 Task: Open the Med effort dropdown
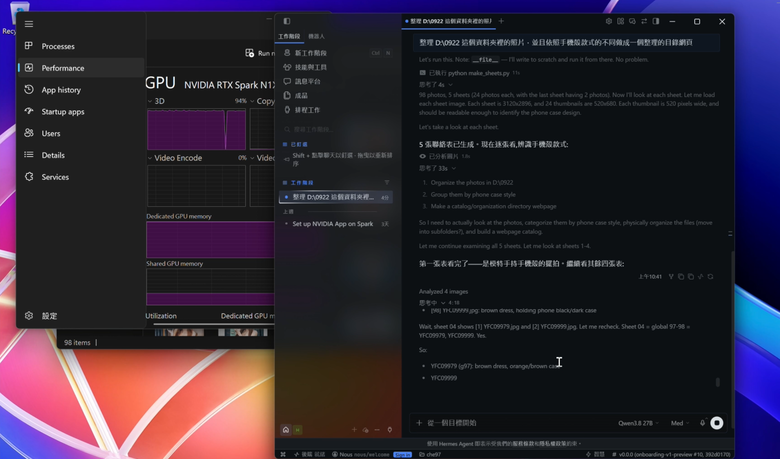[680, 423]
